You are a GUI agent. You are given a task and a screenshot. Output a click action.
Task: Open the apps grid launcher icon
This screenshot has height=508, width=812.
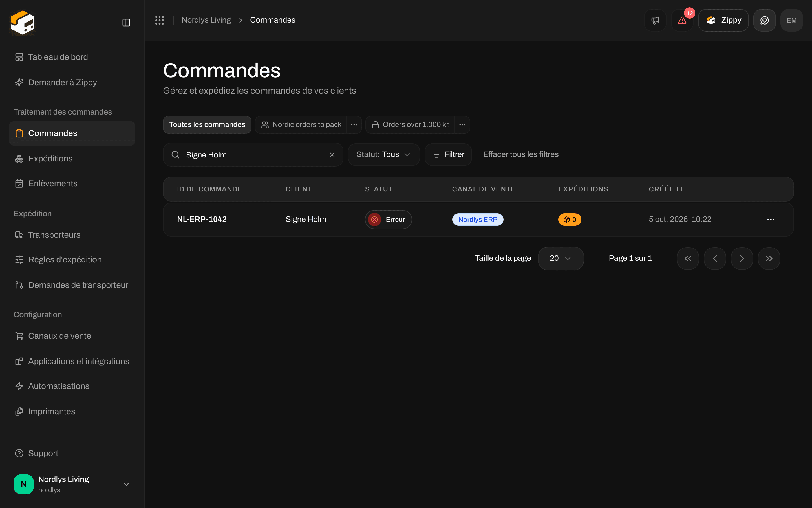(x=159, y=20)
